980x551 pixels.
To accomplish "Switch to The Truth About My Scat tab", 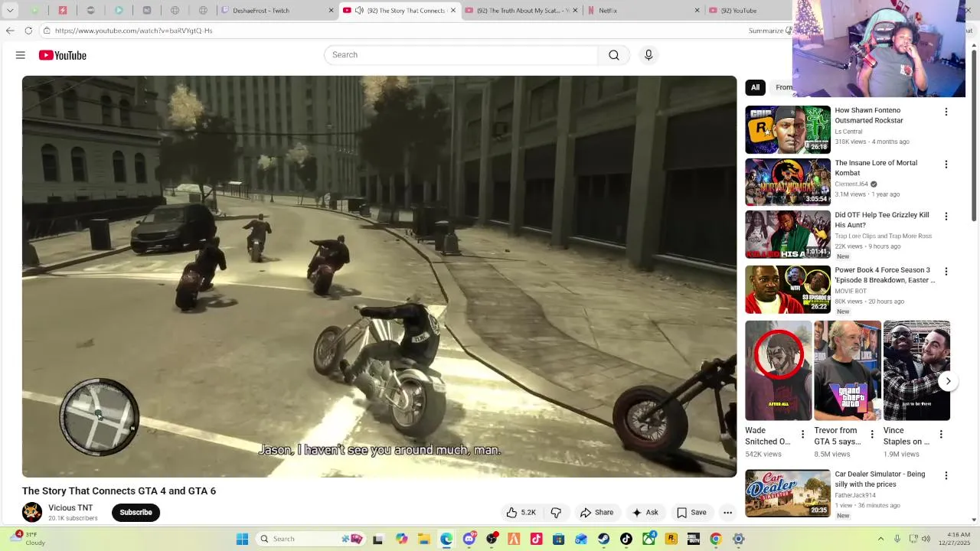I will pos(521,11).
